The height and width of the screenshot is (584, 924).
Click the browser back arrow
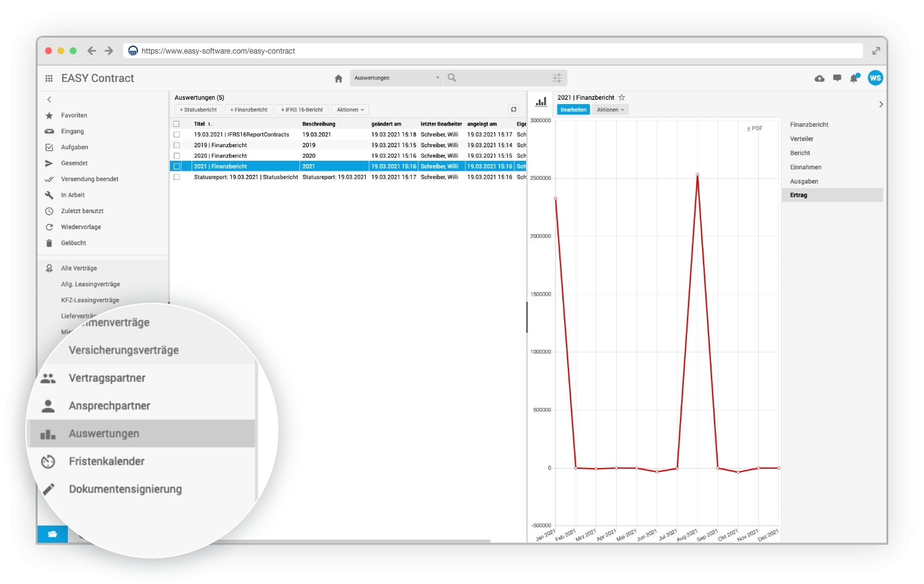coord(92,51)
